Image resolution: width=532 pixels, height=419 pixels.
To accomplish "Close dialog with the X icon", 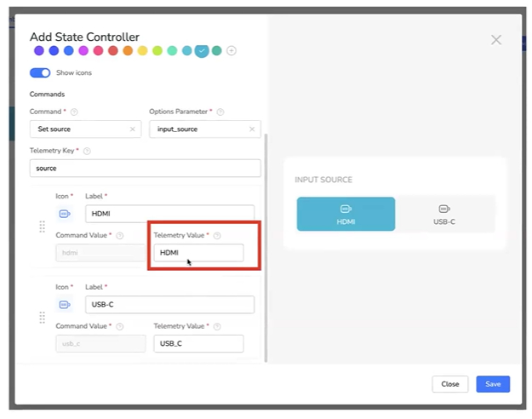I will (496, 40).
